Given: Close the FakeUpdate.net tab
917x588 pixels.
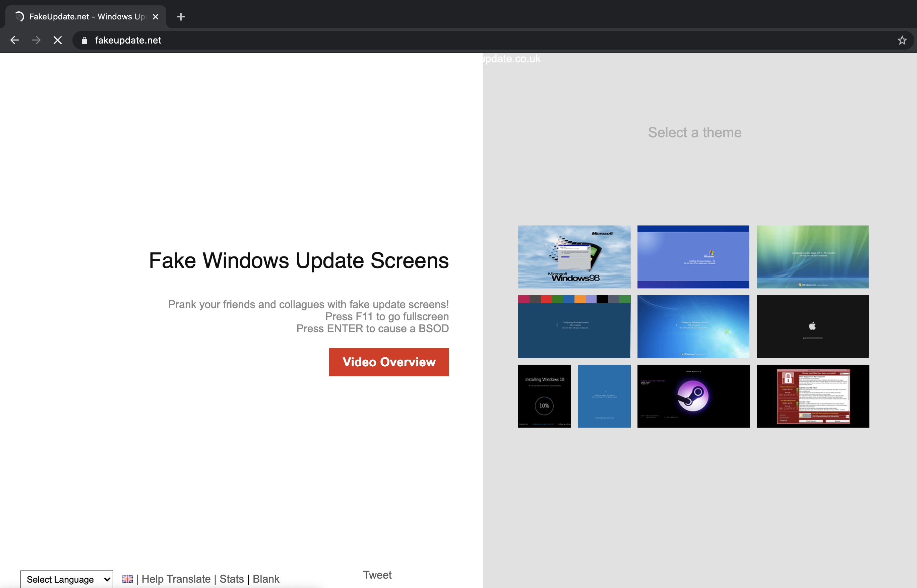Looking at the screenshot, I should 156,17.
